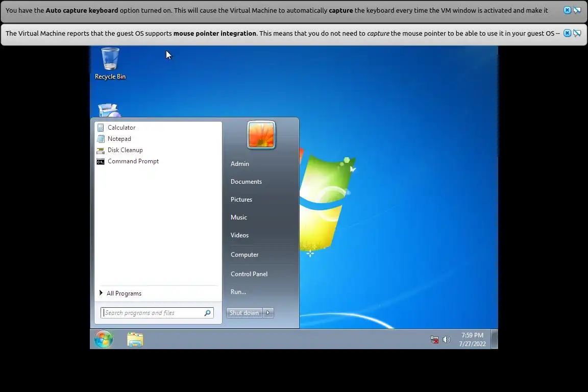The height and width of the screenshot is (392, 588).
Task: Open the Music library link
Action: coord(238,217)
